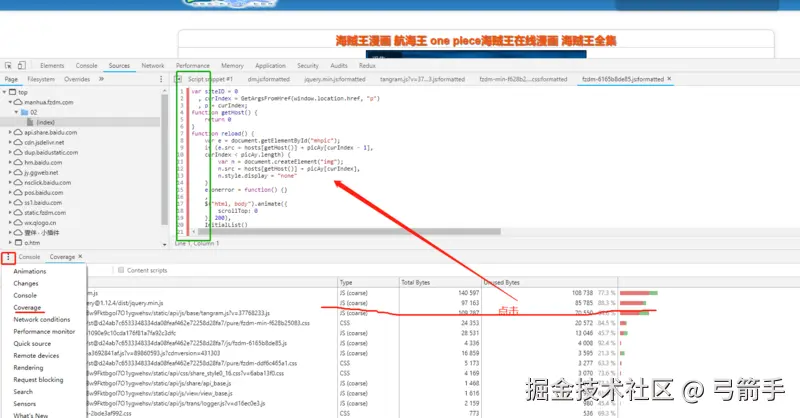Expand the wx.qlogo.cn tree arrow
This screenshot has width=800, height=418.
[x=10, y=223]
